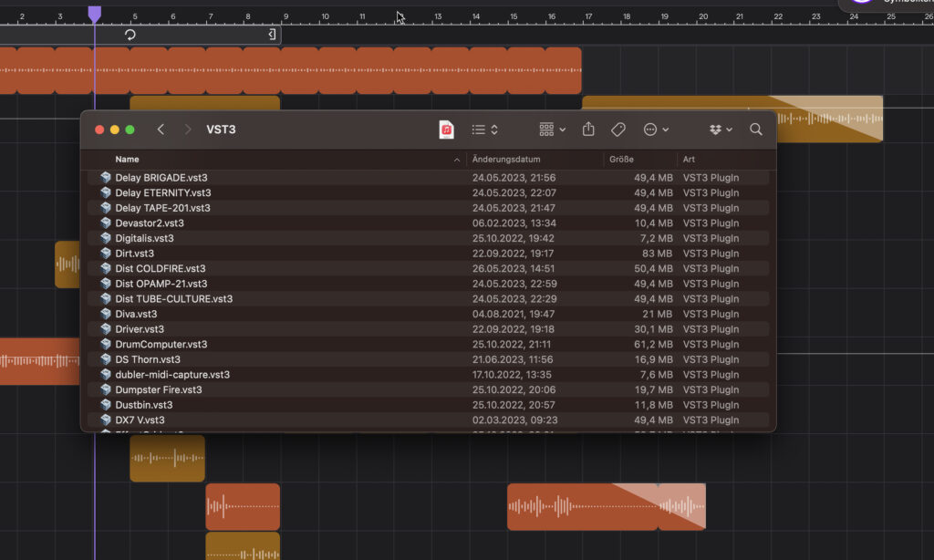Click the plugin icon of Dirt.vst3
The image size is (934, 560).
pyautogui.click(x=106, y=254)
